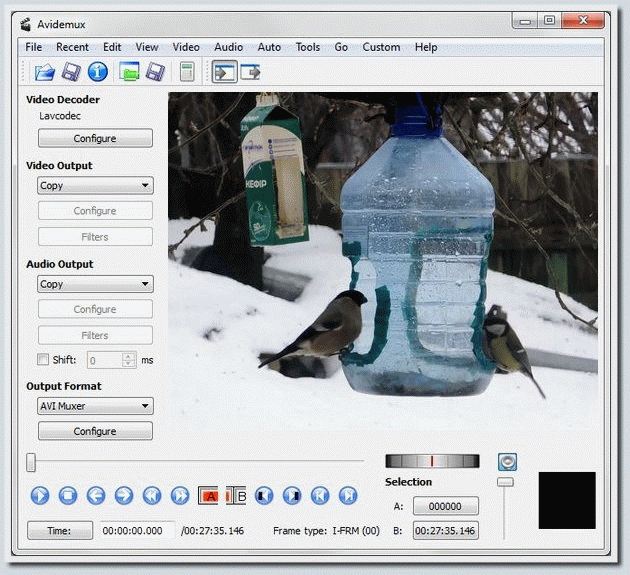This screenshot has width=630, height=575.
Task: Click the total duration /00:27:35.146 text
Action: (213, 531)
